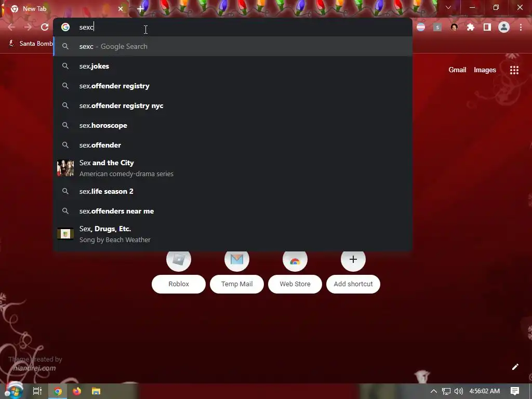Open the Temp Mail shortcut icon
Screen dimensions: 532x399
pos(237,260)
